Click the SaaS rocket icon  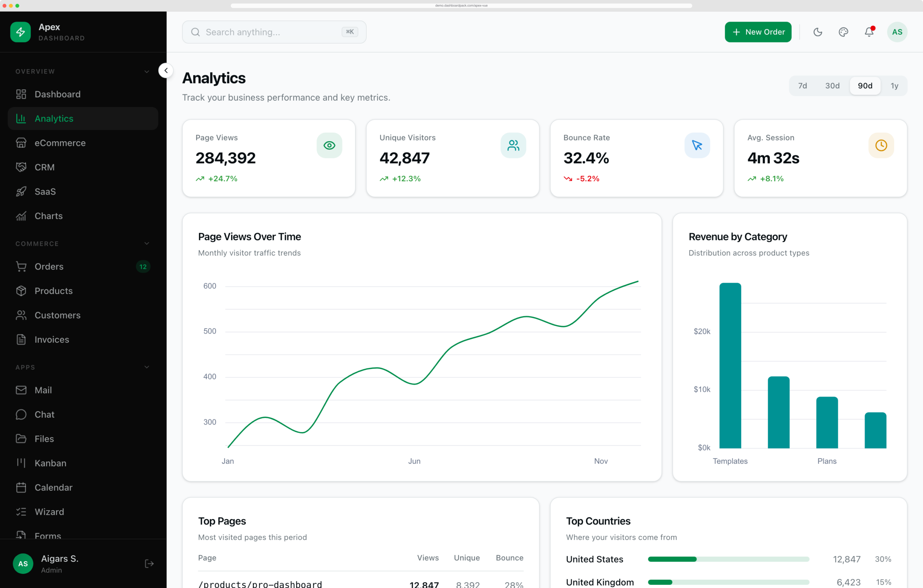coord(21,192)
